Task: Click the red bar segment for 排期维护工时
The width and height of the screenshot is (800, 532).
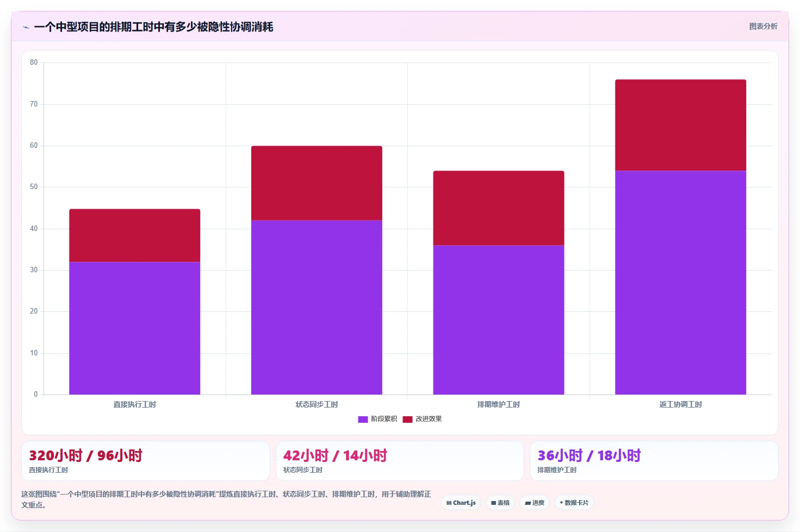Action: pos(499,208)
